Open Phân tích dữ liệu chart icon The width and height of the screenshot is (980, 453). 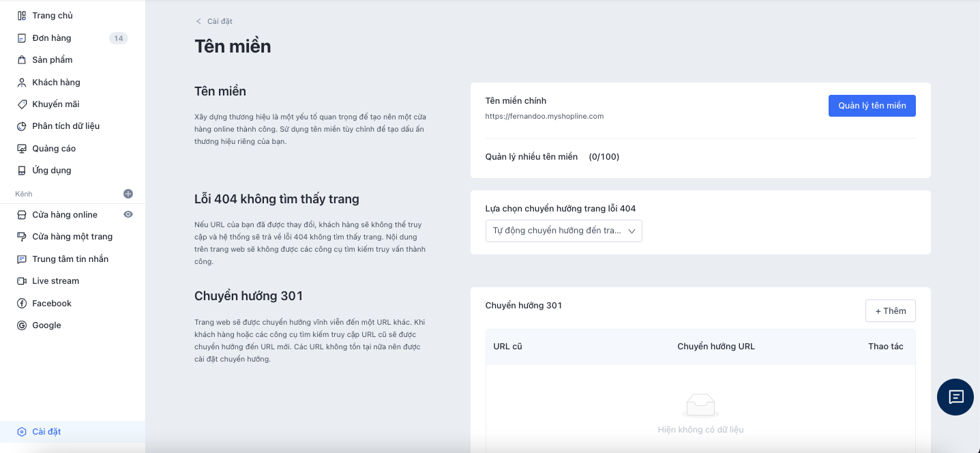point(22,126)
